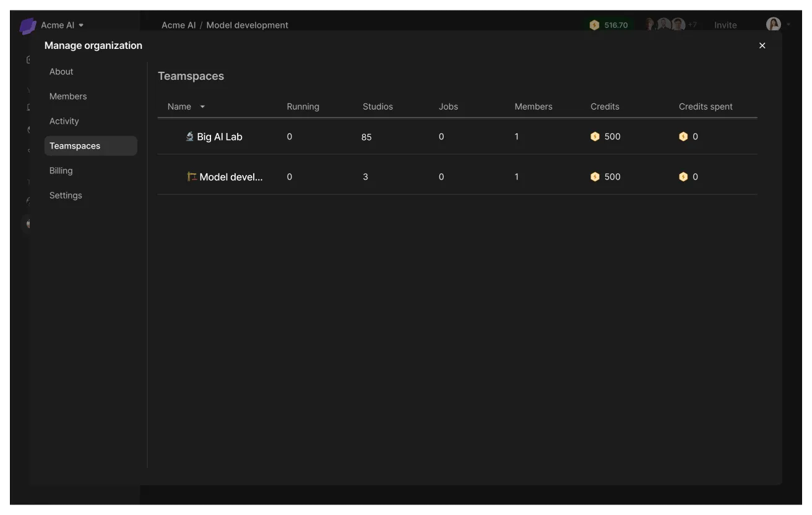812x515 pixels.
Task: Click the credits spent coin in Model devel... row
Action: click(683, 177)
